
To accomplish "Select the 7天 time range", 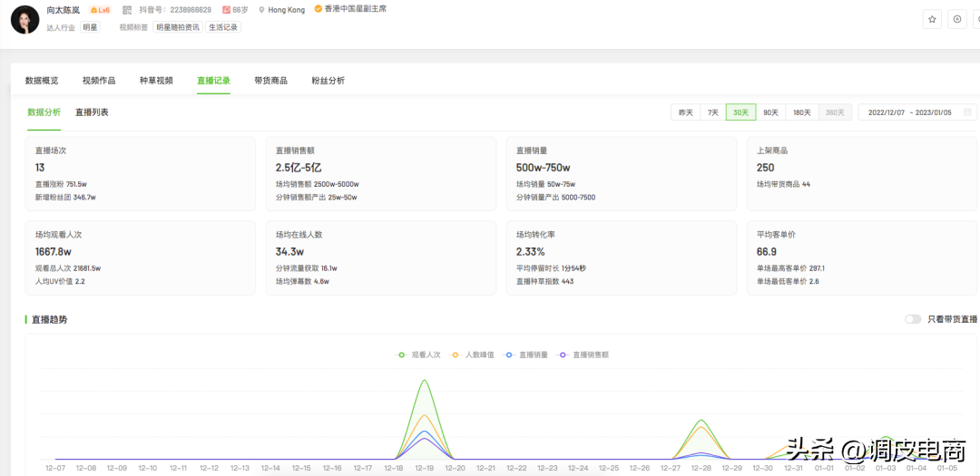I will point(712,112).
